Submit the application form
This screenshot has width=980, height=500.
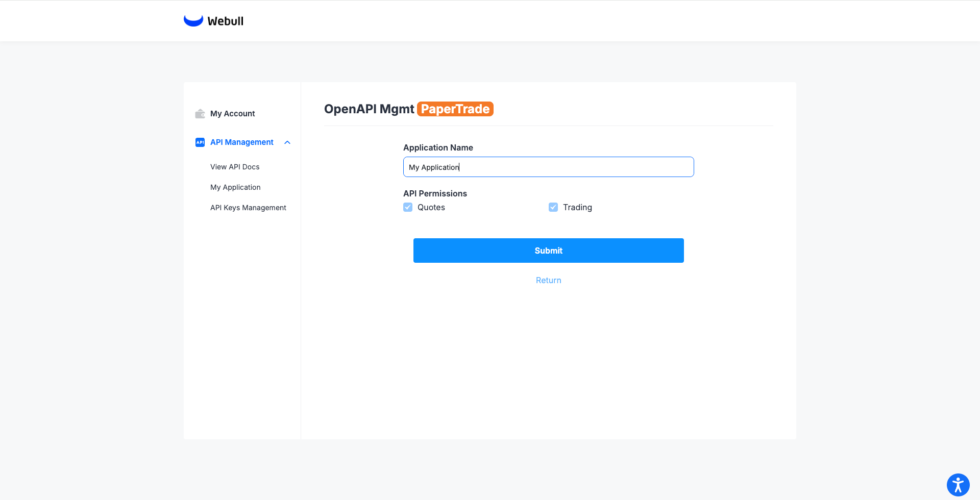[x=549, y=251]
